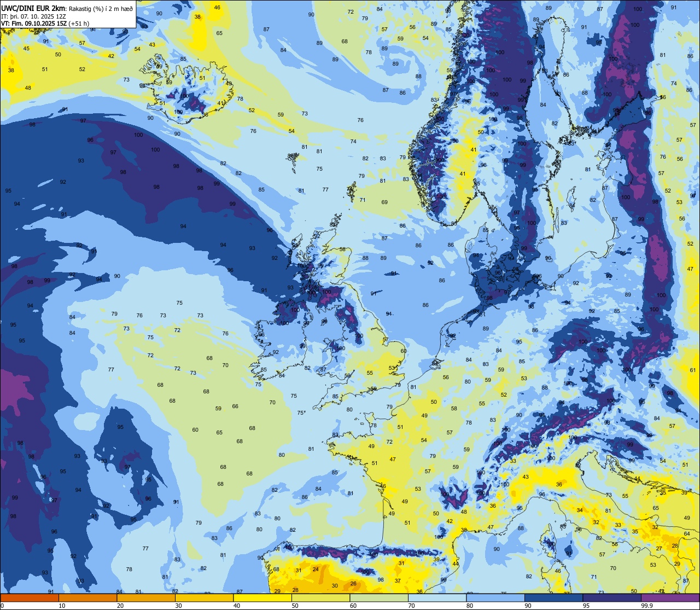Click the value "45" near the top-left corner

(x=26, y=49)
